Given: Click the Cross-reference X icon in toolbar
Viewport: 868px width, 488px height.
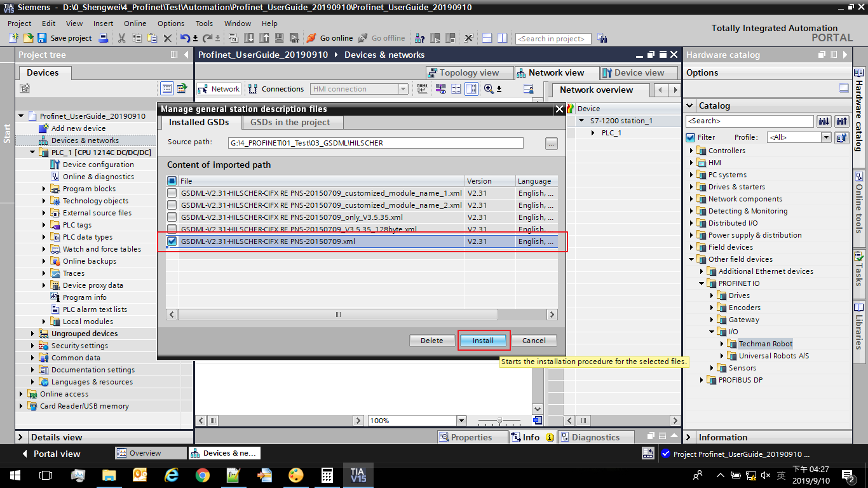Looking at the screenshot, I should [x=469, y=38].
